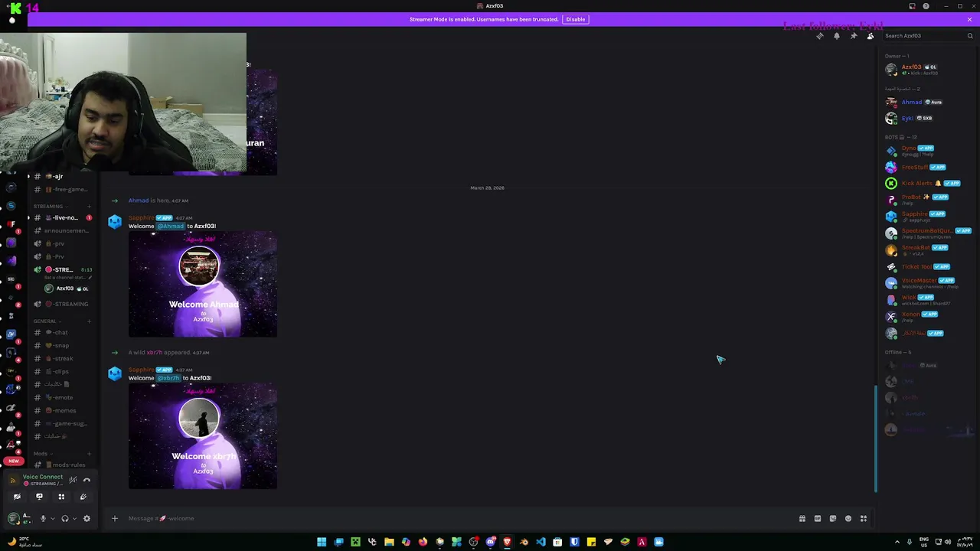The width and height of the screenshot is (980, 551).
Task: Toggle the member list icon
Action: 871,36
